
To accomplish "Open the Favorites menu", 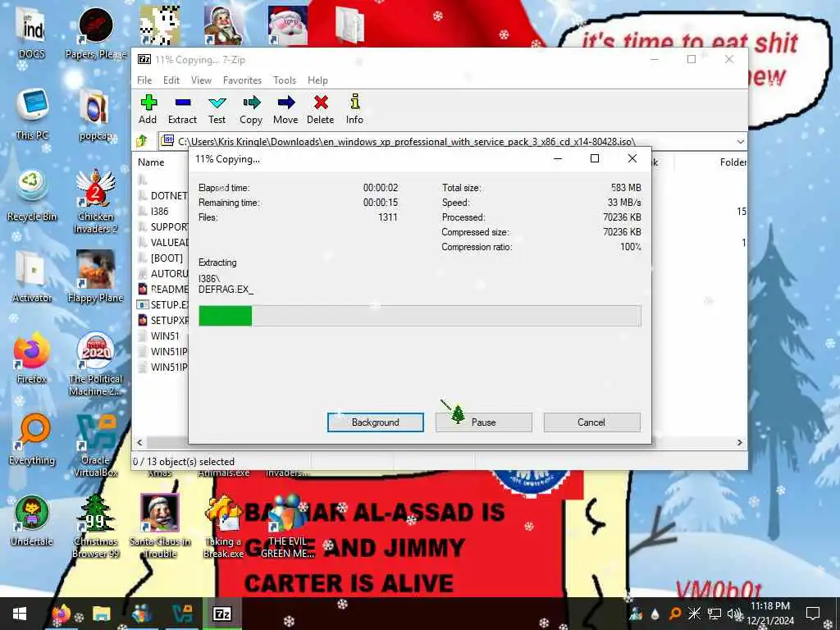I will coord(242,80).
